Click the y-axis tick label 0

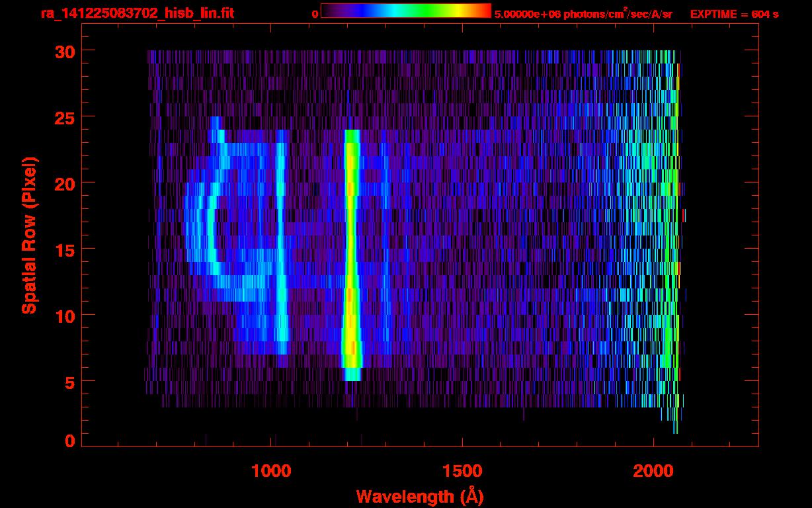(x=70, y=441)
